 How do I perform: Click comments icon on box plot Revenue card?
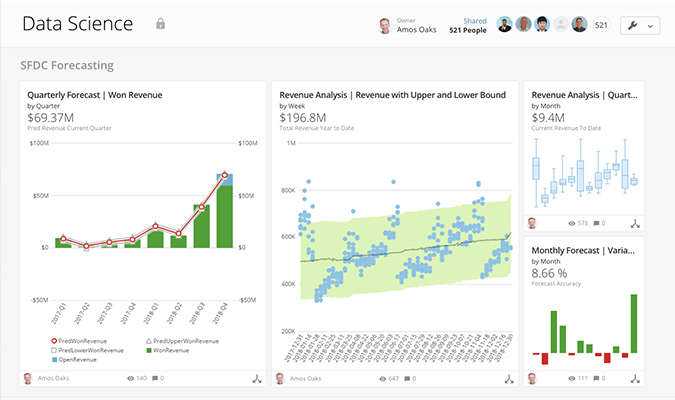[596, 223]
